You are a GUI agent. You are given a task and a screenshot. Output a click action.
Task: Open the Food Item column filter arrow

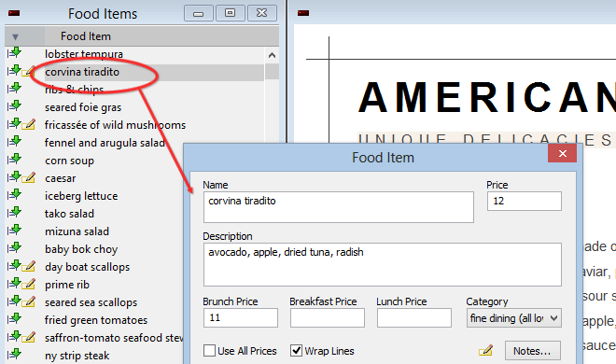[x=15, y=37]
